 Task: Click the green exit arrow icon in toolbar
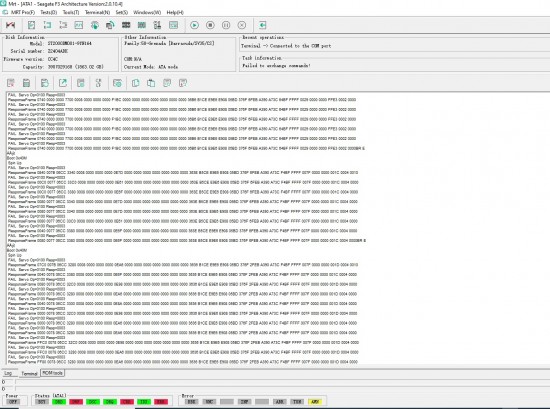point(262,25)
